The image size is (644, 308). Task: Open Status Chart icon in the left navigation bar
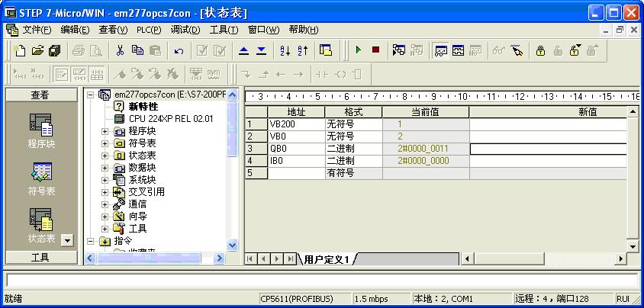41,226
